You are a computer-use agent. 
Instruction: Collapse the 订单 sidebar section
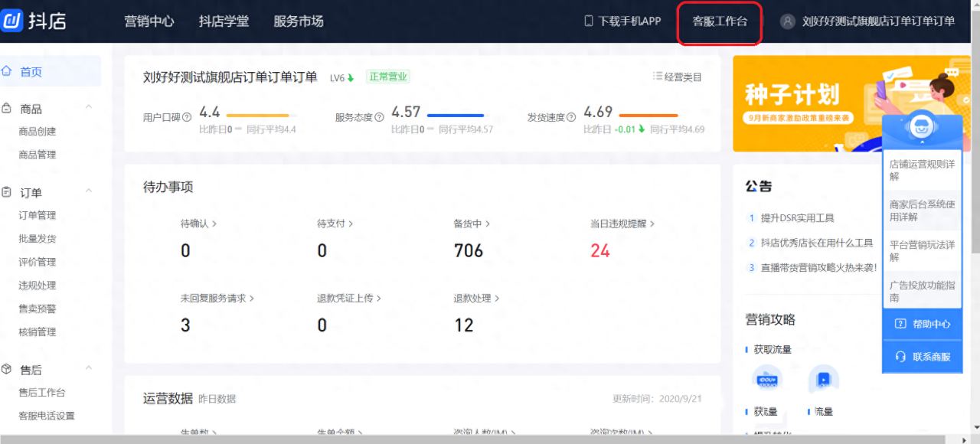click(x=88, y=191)
